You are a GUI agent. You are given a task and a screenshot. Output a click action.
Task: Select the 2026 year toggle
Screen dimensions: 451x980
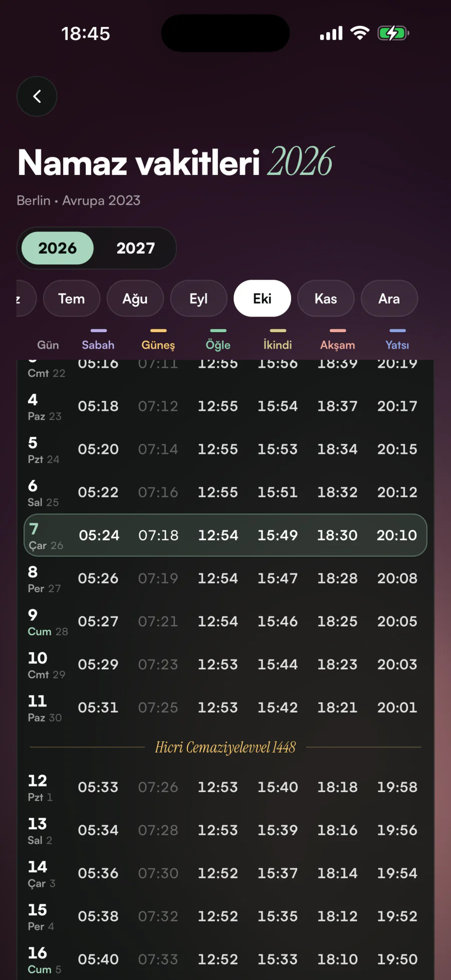tap(58, 248)
